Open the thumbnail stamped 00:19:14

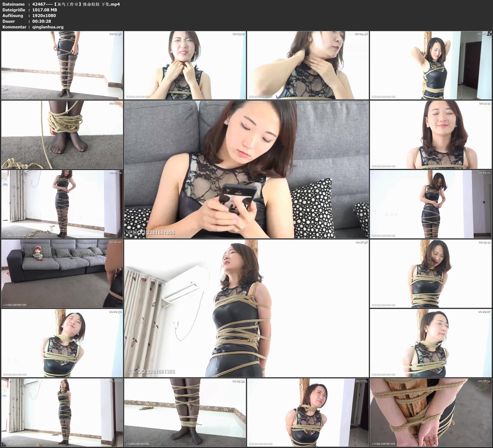pyautogui.click(x=431, y=274)
